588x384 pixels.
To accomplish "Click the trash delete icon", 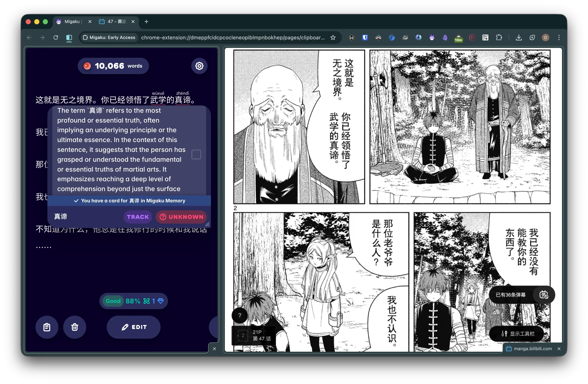I will pos(75,327).
